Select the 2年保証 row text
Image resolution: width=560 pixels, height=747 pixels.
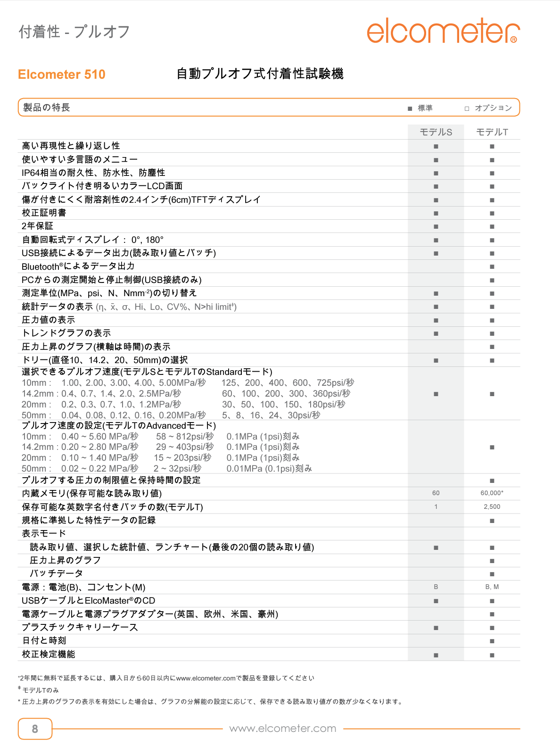click(37, 226)
